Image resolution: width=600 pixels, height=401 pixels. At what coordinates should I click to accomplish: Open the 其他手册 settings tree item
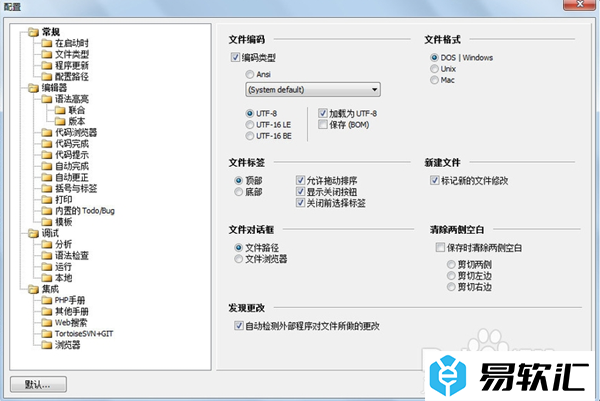click(x=72, y=311)
